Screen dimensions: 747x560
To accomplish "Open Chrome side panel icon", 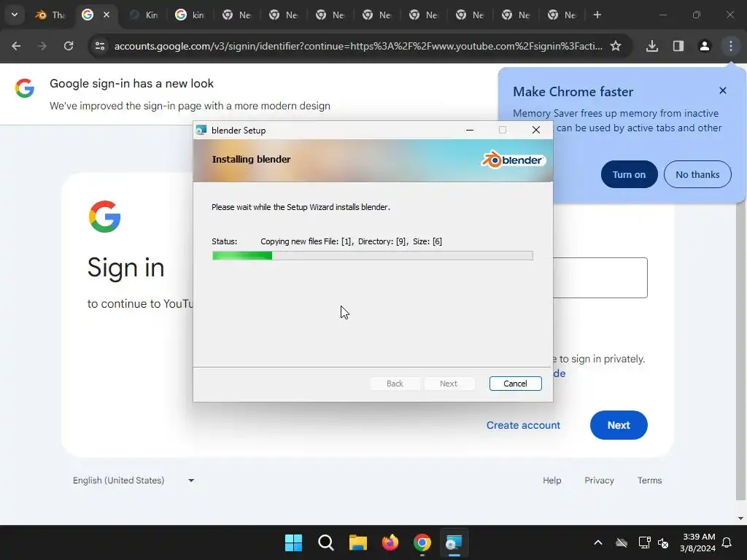I will pos(678,46).
